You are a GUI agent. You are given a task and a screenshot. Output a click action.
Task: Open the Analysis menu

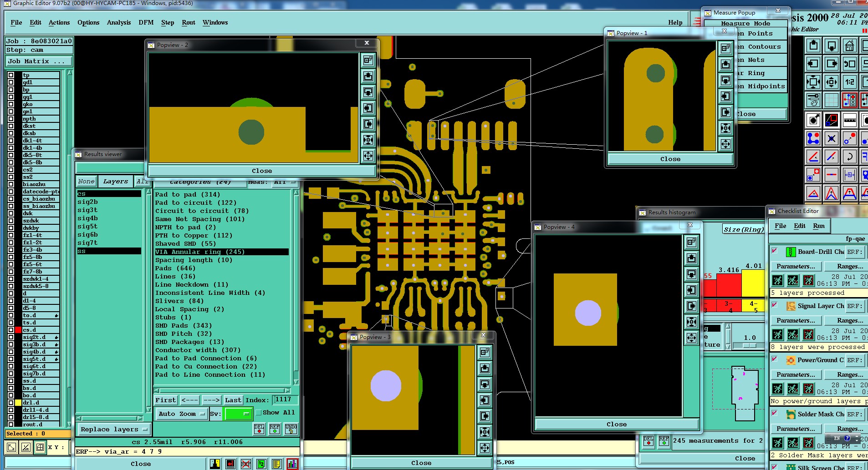[119, 22]
